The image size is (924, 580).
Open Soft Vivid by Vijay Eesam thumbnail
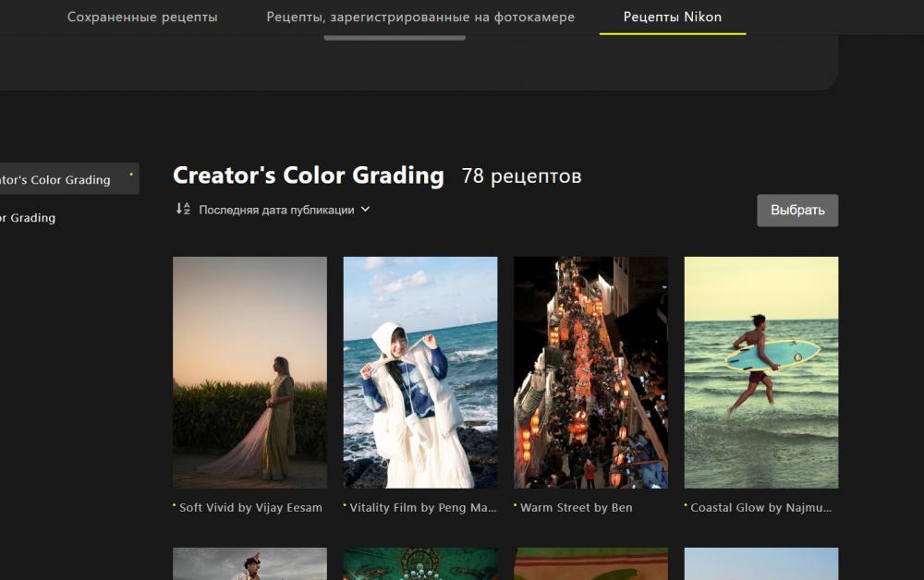point(249,372)
